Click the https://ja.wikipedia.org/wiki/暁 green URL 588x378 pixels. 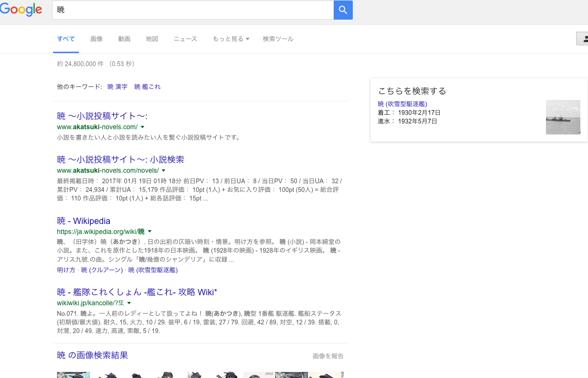pyautogui.click(x=100, y=232)
